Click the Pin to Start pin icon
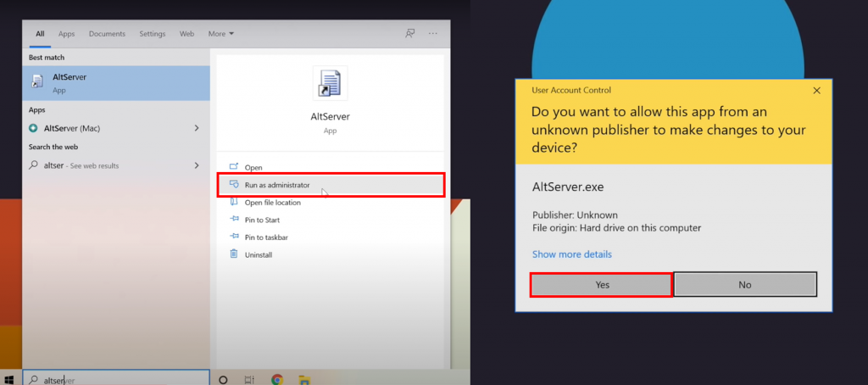868x385 pixels. 234,220
